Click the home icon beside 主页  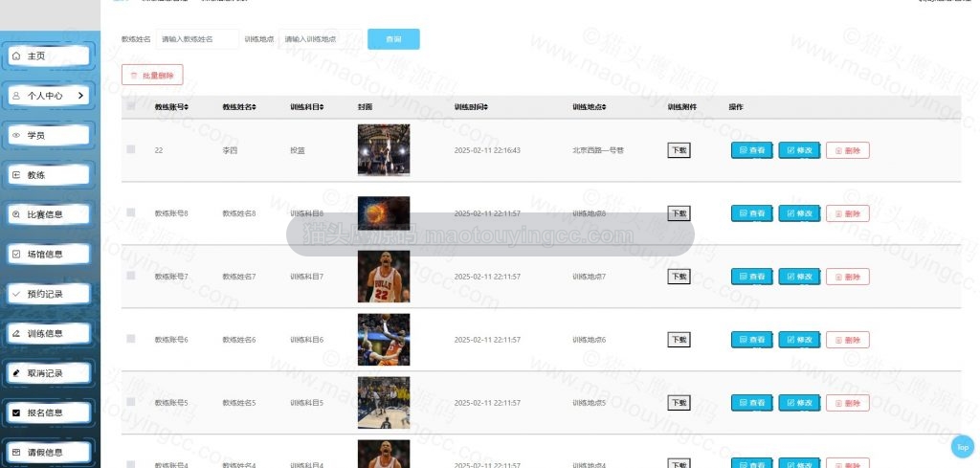coord(16,56)
